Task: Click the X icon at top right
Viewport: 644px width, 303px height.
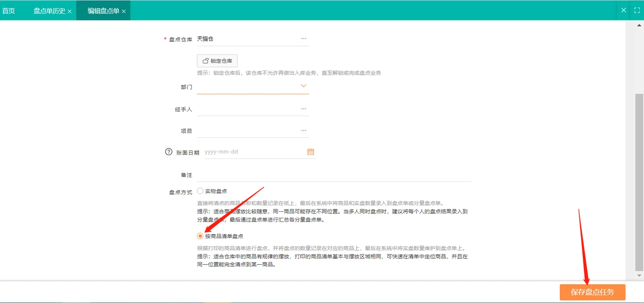Action: tap(623, 10)
